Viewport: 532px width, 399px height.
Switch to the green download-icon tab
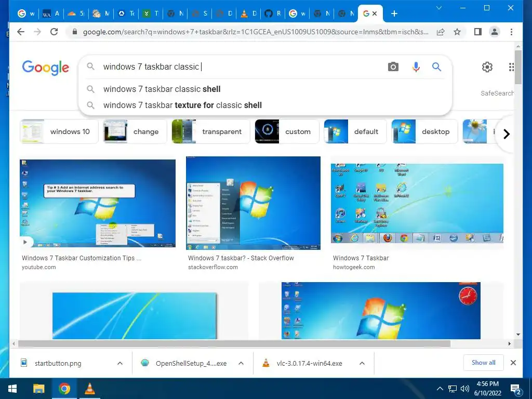pos(150,14)
